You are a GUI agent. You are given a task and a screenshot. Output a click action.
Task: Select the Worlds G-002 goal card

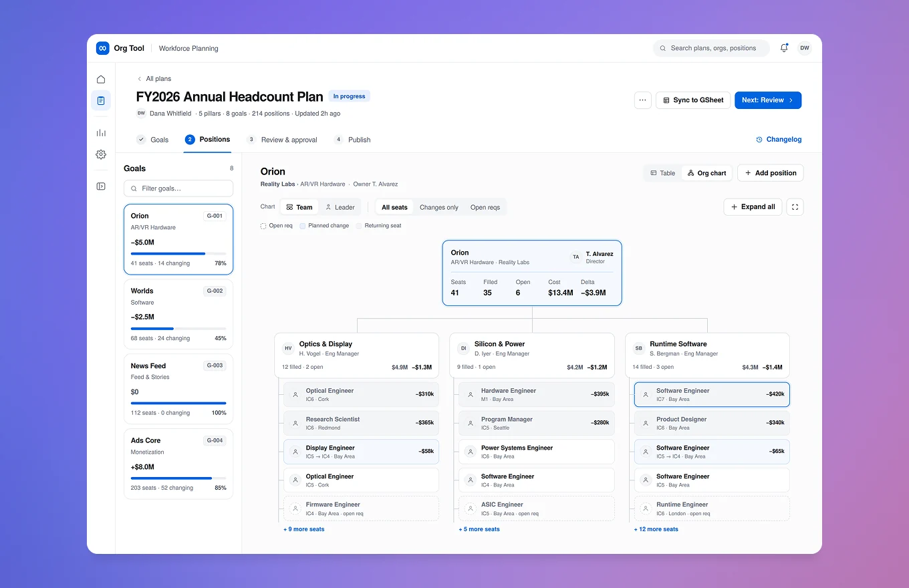coord(178,313)
